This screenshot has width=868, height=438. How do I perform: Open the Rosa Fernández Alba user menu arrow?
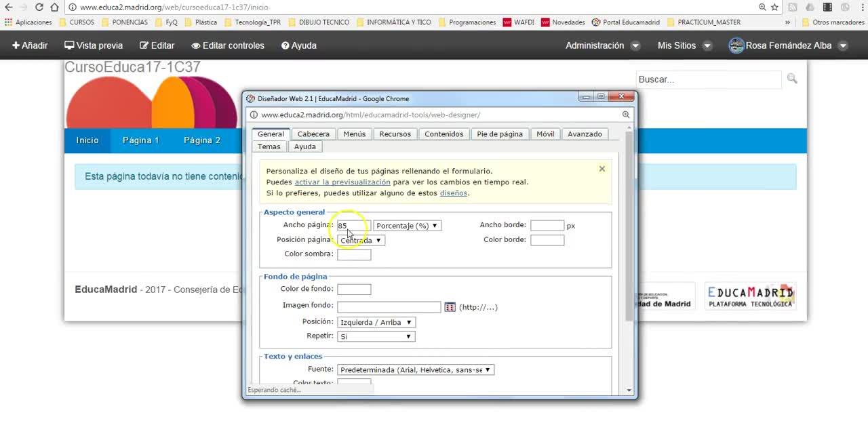click(x=843, y=46)
